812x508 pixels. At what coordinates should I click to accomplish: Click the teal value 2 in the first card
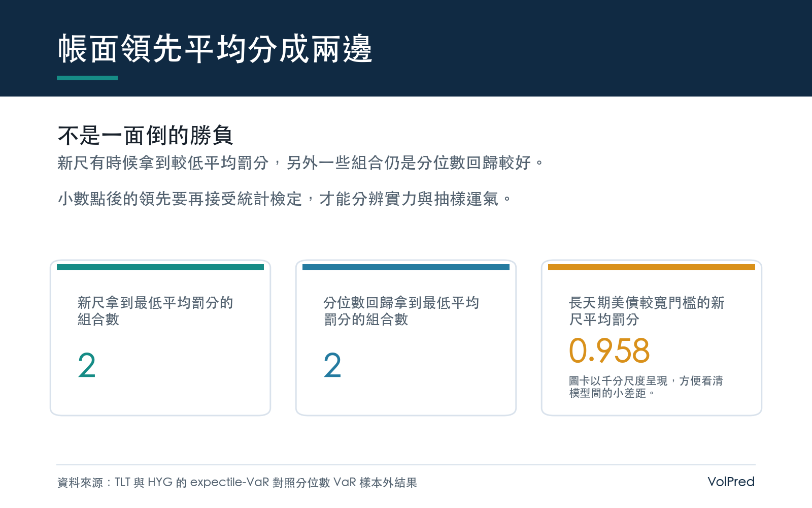tap(87, 366)
